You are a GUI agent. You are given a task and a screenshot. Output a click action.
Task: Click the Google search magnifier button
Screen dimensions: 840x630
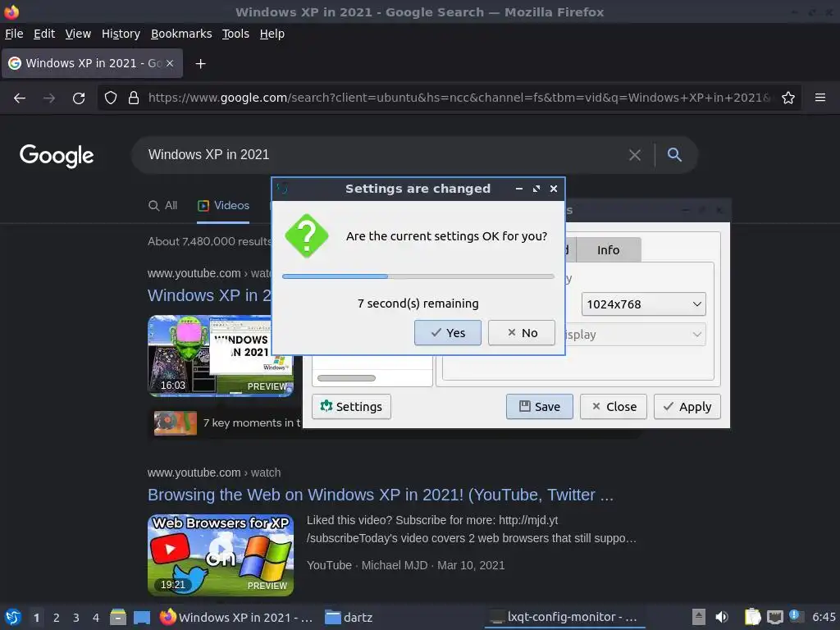point(674,155)
